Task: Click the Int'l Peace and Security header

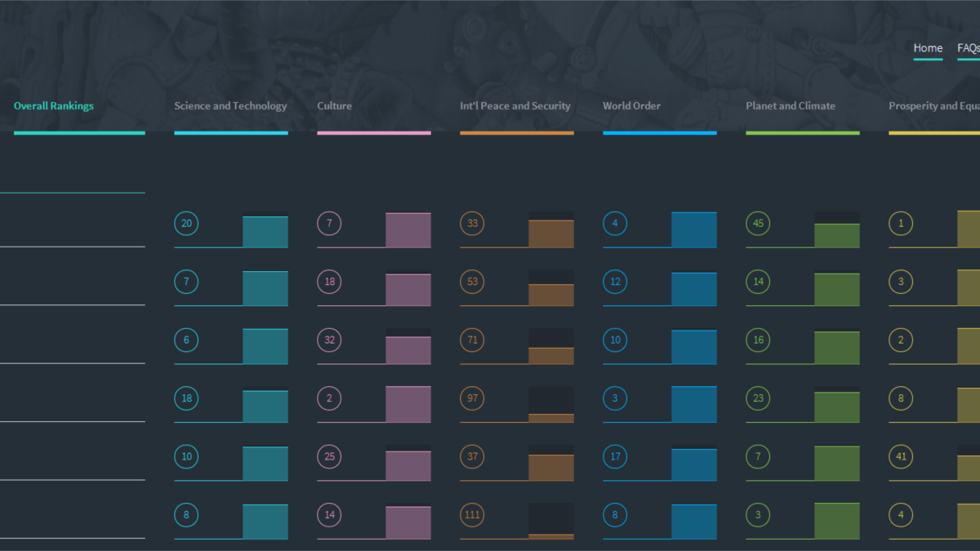Action: coord(515,106)
